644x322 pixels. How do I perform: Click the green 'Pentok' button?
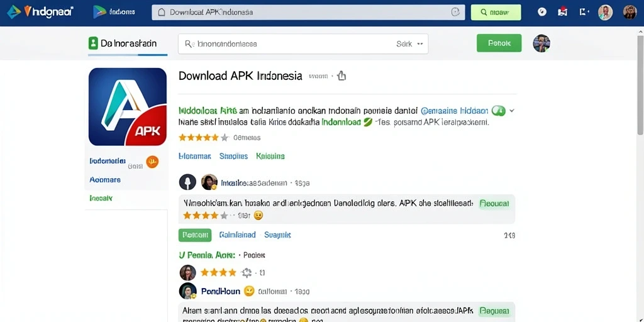[499, 43]
